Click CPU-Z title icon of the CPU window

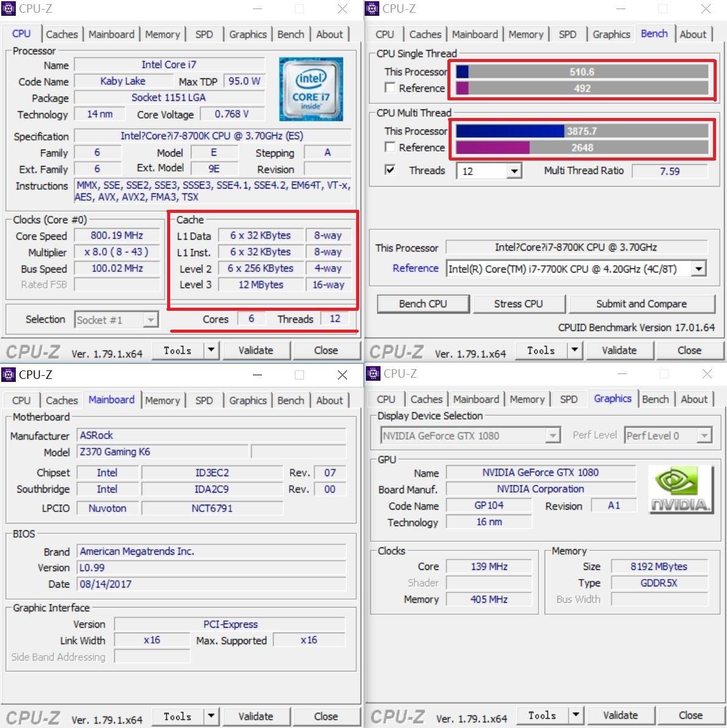coord(9,9)
